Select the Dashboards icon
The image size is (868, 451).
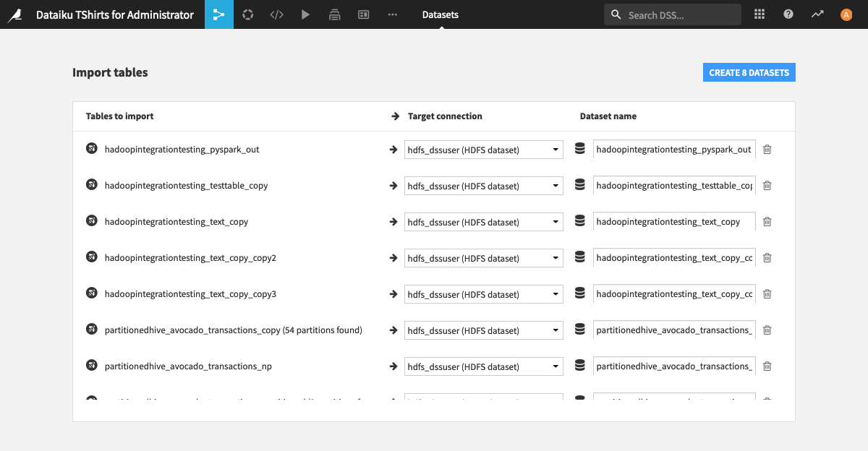pos(363,14)
